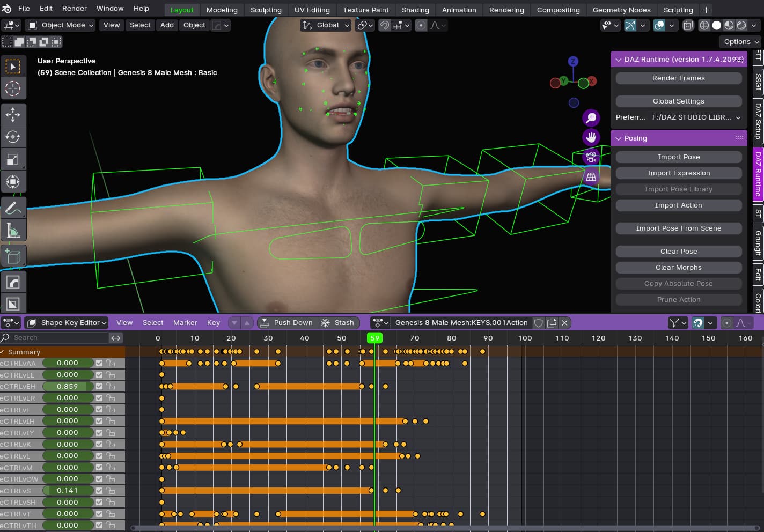Choose the Annotate pencil tool
764x532 pixels.
[13, 208]
